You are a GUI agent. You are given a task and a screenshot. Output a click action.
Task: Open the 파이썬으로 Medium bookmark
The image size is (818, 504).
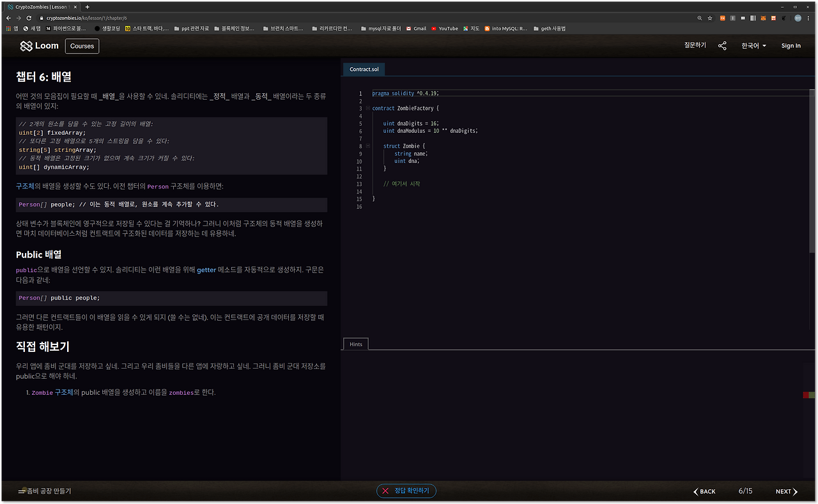point(66,29)
